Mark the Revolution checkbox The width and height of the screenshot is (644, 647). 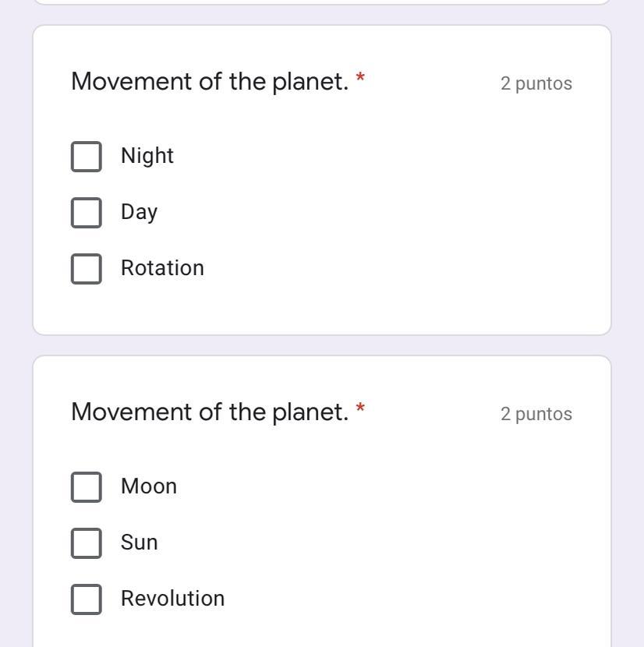point(86,599)
